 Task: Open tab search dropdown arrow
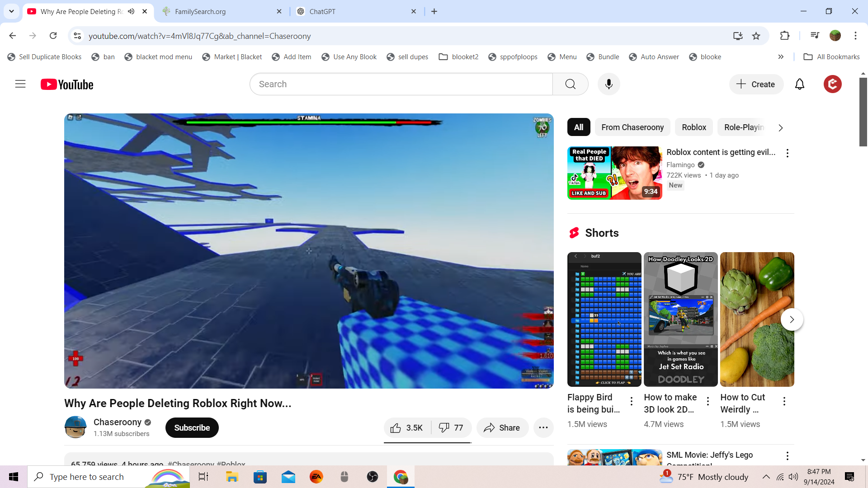[x=11, y=11]
